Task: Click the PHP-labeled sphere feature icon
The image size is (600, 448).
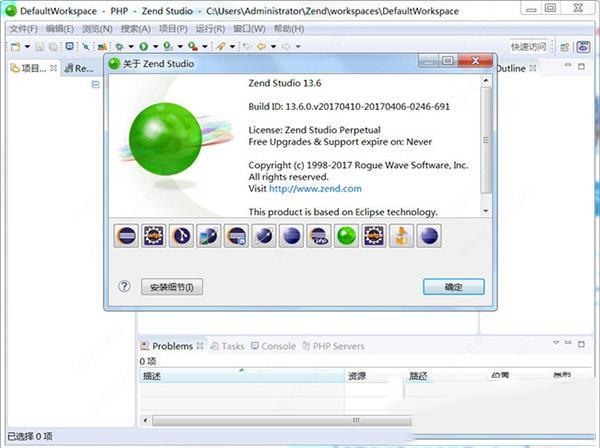Action: [319, 236]
